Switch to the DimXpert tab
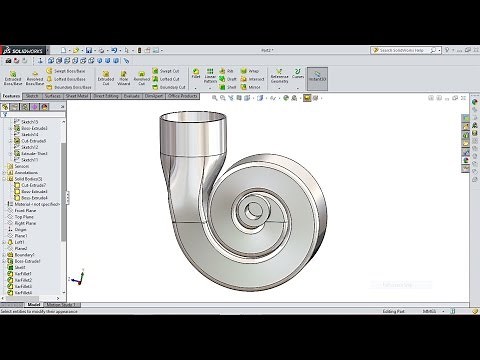The height and width of the screenshot is (360, 480). (x=154, y=96)
